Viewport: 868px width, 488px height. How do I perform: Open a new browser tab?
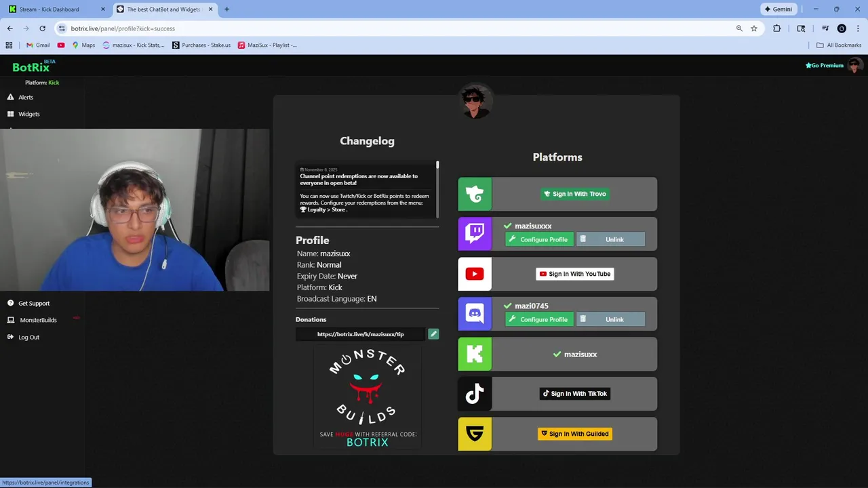pos(226,9)
